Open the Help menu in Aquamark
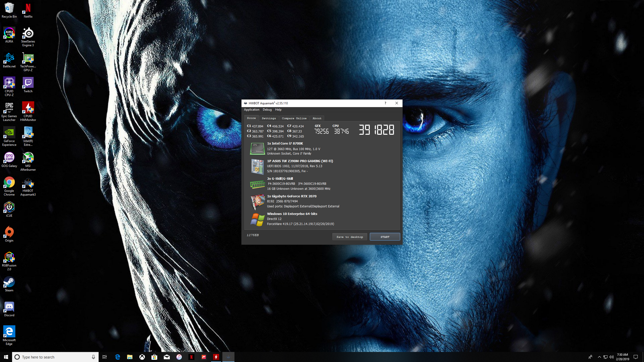 [278, 110]
